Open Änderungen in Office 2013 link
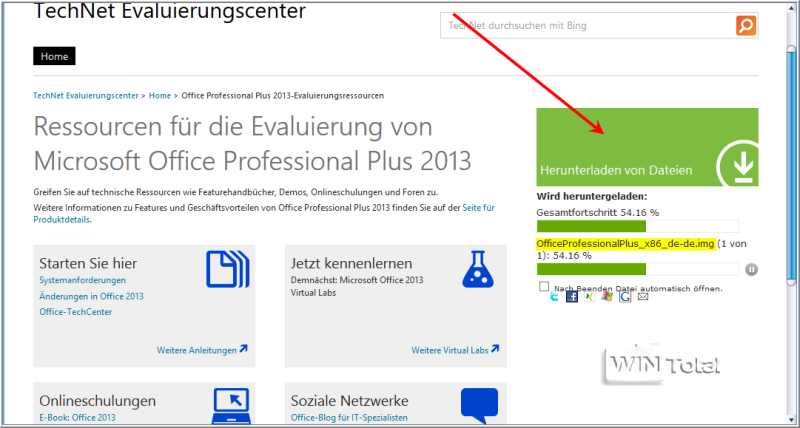The height and width of the screenshot is (428, 800). pyautogui.click(x=91, y=296)
